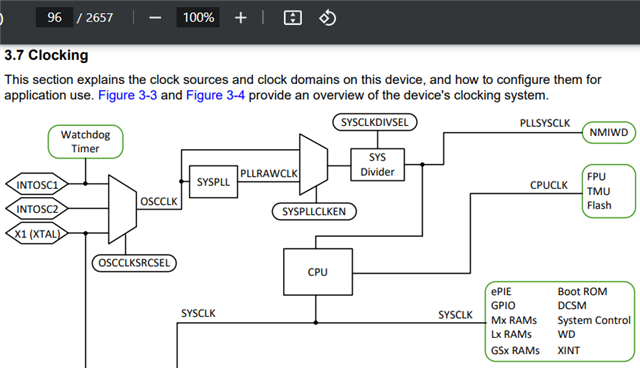Screen dimensions: 640x368
Task: Click the CPU block
Action: click(318, 272)
